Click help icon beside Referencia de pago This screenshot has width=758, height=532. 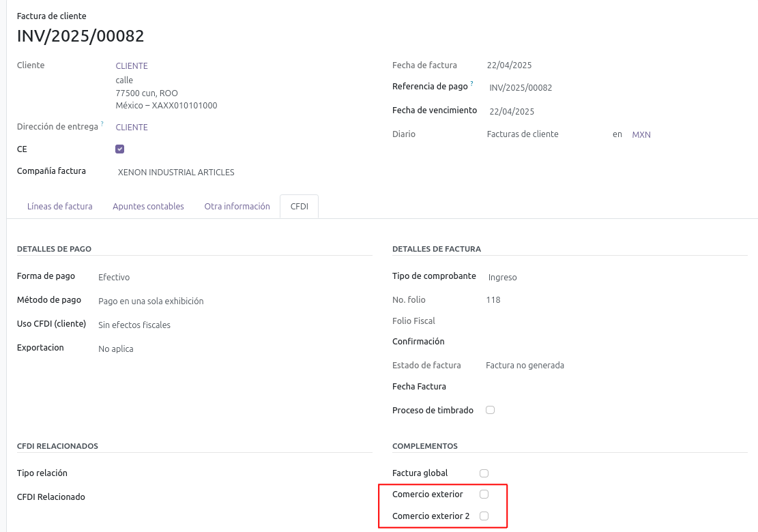471,84
